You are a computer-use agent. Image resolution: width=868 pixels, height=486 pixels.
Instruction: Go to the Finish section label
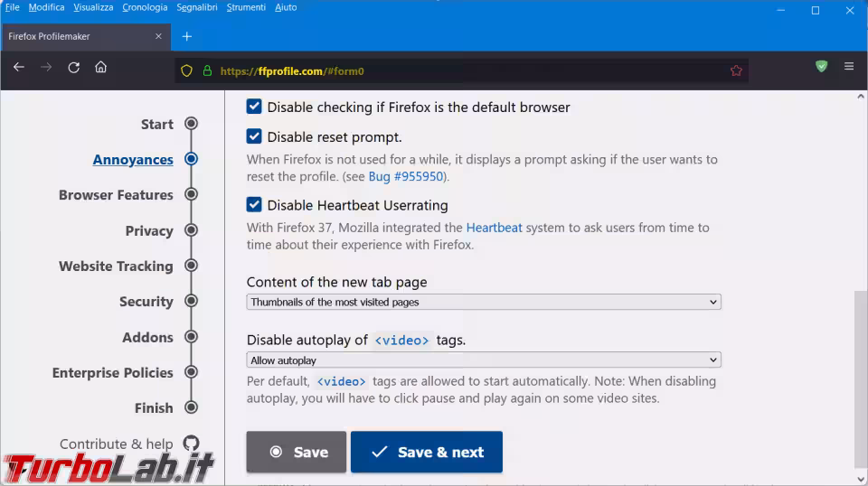(x=154, y=408)
